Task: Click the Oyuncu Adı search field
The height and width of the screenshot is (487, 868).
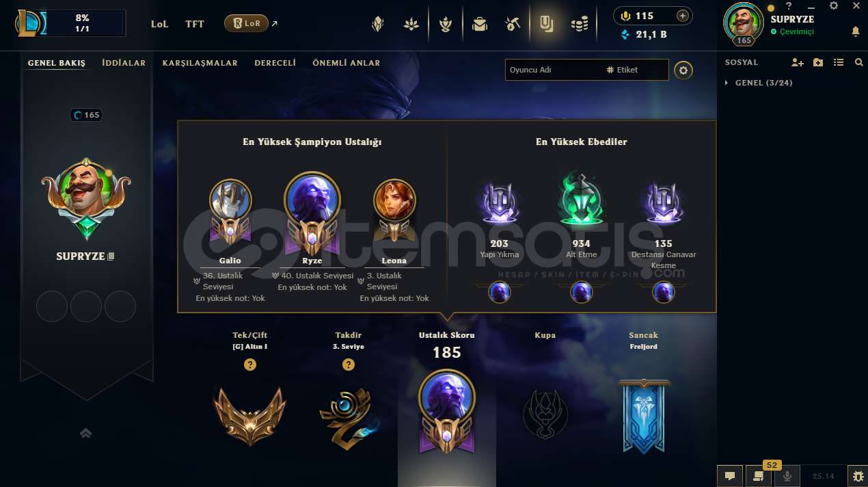Action: tap(554, 70)
